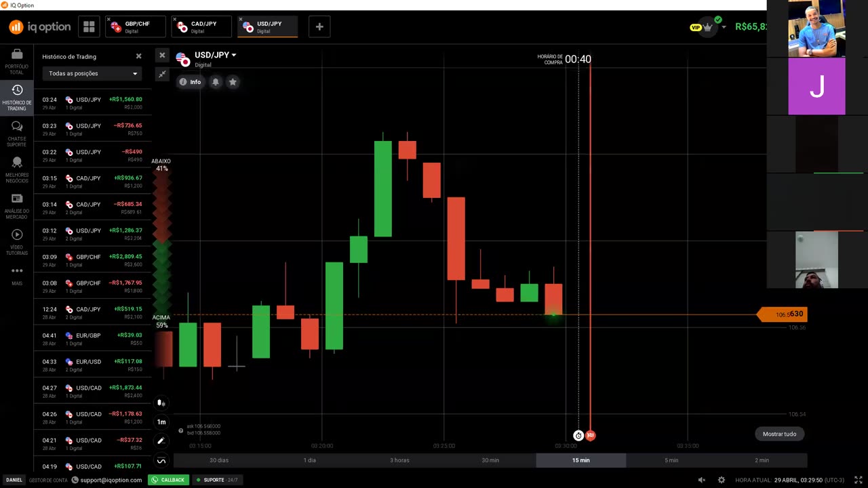Screen dimensions: 868x488
Task: Click the Mostrar tudo button
Action: click(779, 434)
